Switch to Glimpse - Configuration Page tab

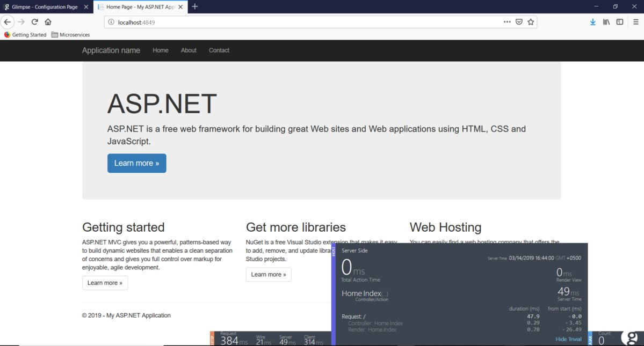[46, 7]
